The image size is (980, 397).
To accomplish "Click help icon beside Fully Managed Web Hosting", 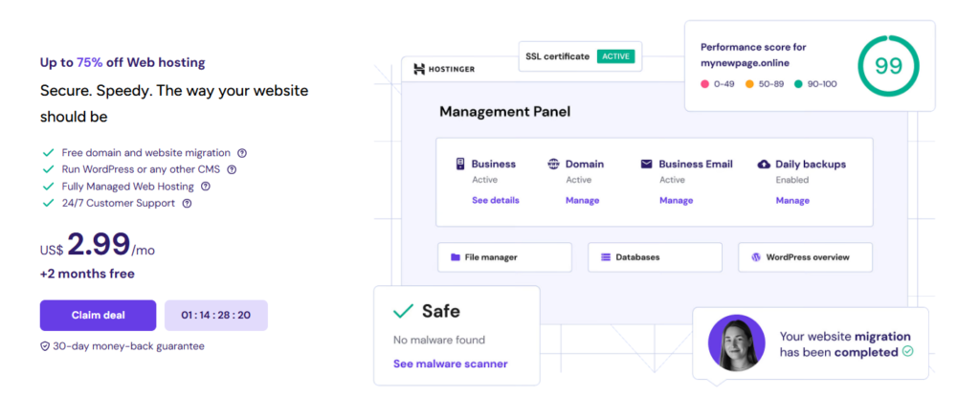I will point(205,187).
